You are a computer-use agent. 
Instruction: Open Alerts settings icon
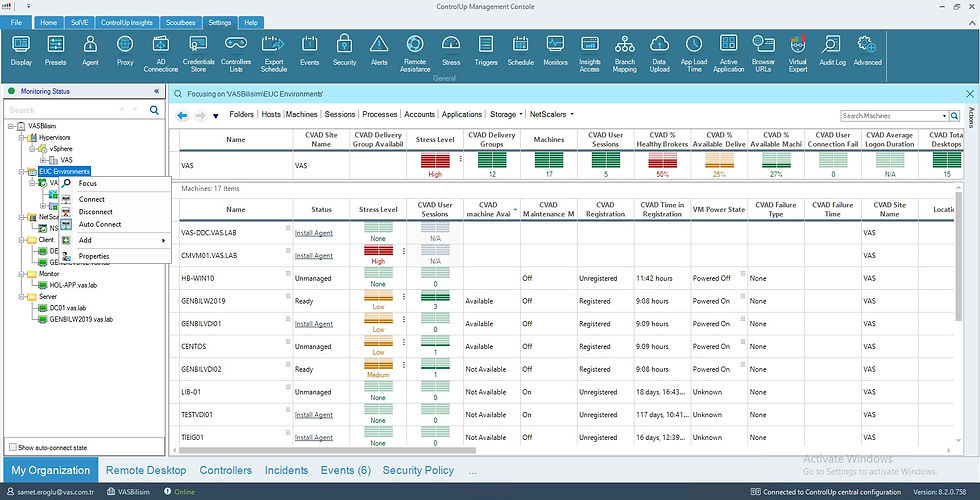click(x=379, y=51)
